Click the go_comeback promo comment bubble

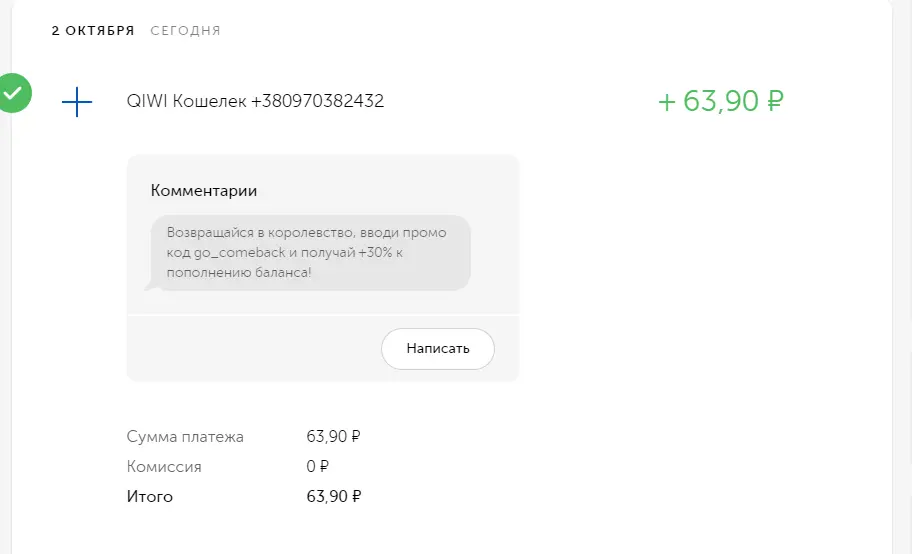tap(311, 253)
